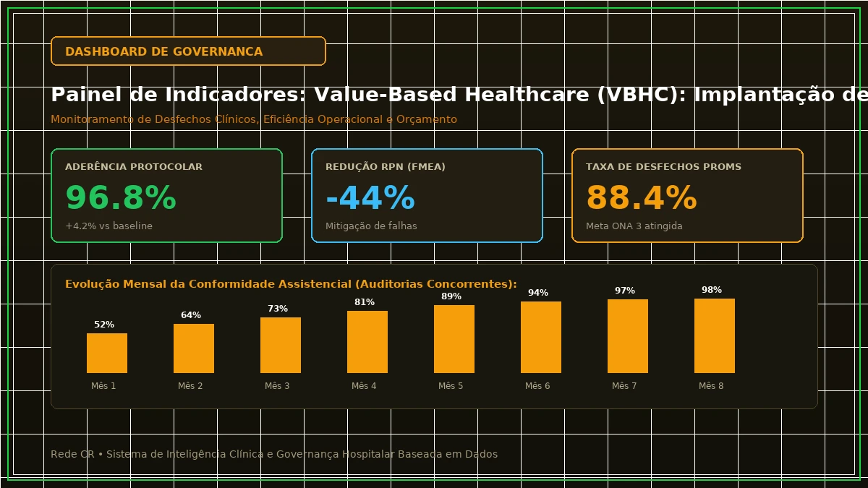The width and height of the screenshot is (868, 488).
Task: Click the 52% bar value label
Action: point(104,325)
